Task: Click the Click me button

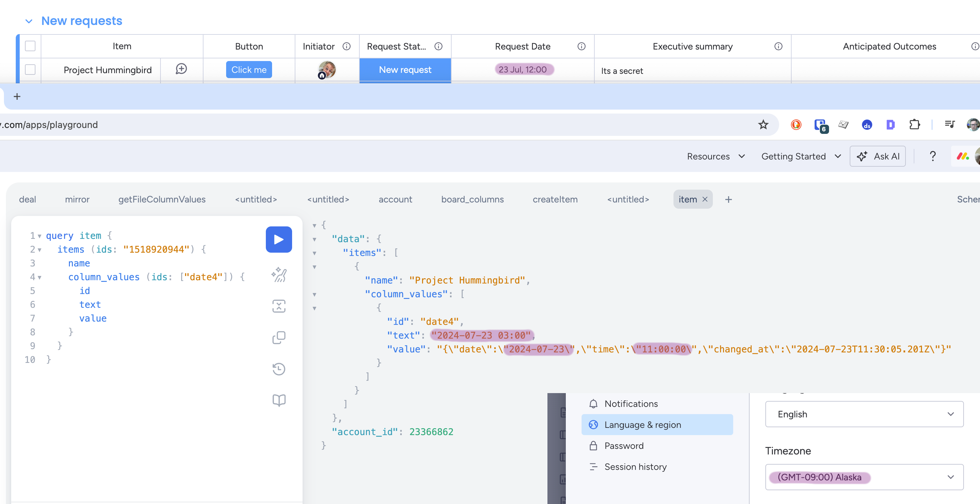Action: tap(249, 70)
